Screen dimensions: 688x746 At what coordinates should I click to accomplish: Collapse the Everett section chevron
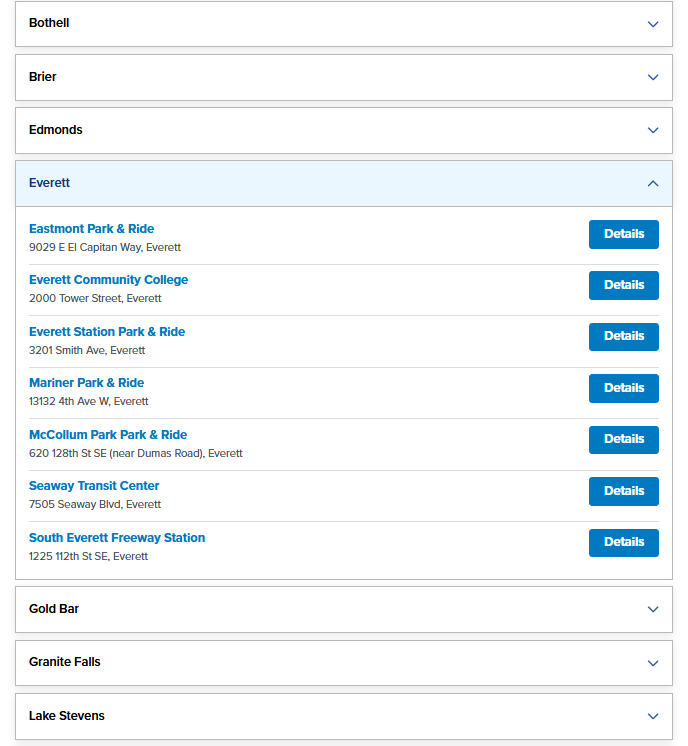coord(653,183)
